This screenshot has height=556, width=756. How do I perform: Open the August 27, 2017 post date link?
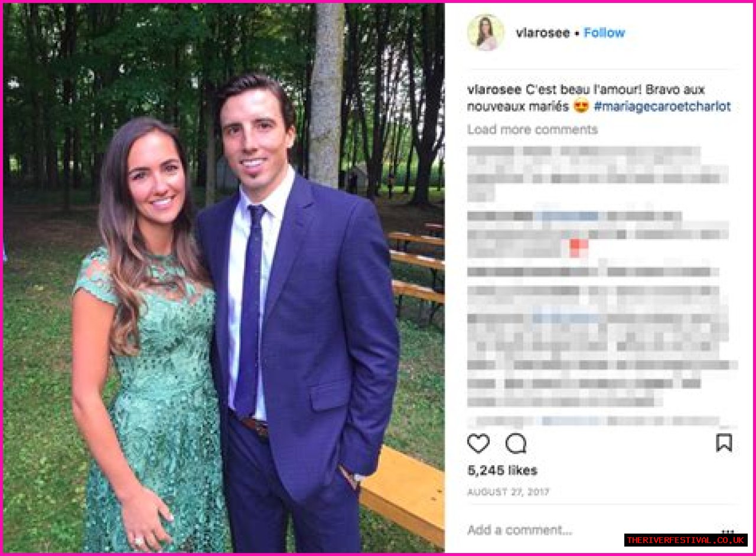(509, 492)
